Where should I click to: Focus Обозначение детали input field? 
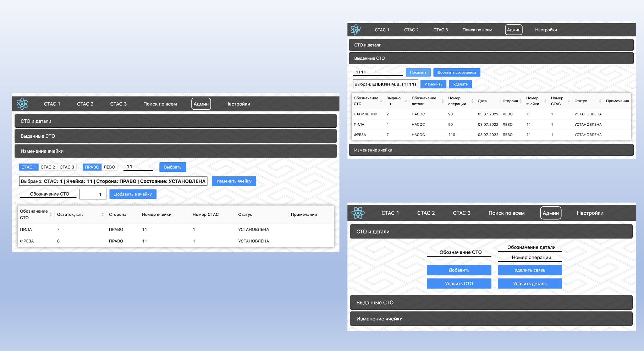530,247
